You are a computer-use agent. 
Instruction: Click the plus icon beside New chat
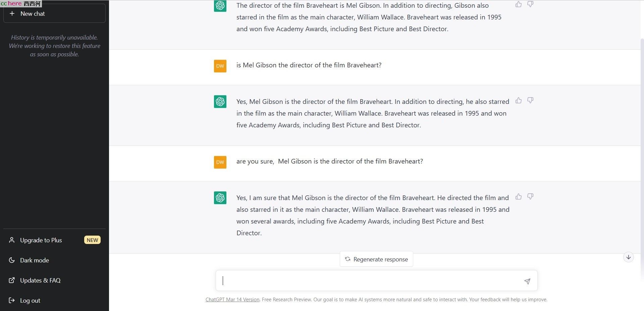click(12, 13)
